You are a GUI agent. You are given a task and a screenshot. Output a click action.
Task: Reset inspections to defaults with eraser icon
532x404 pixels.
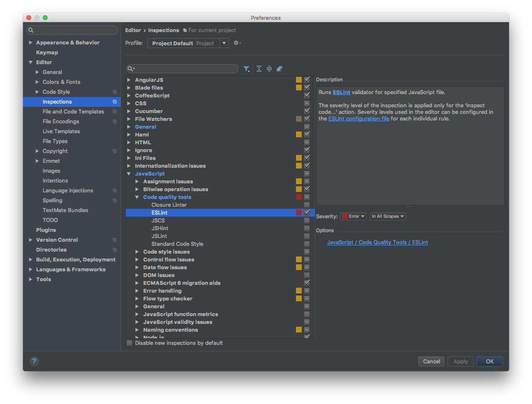[280, 69]
